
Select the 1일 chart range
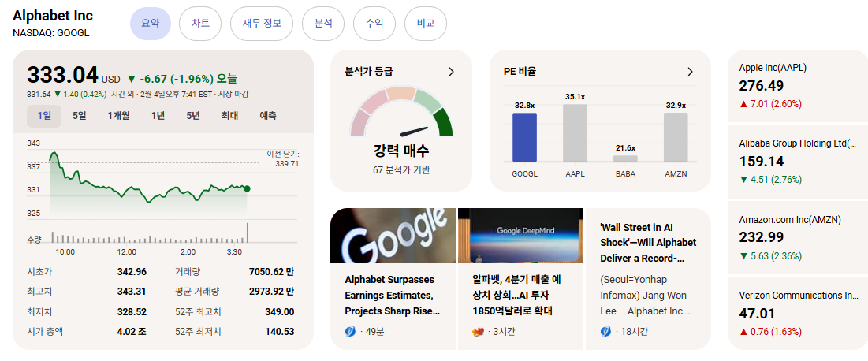click(44, 116)
